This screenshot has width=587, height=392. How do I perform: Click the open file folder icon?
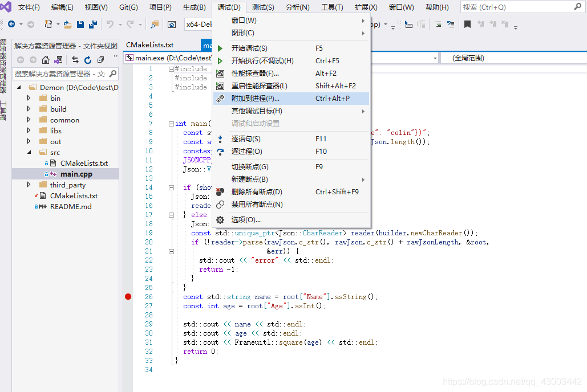point(68,24)
